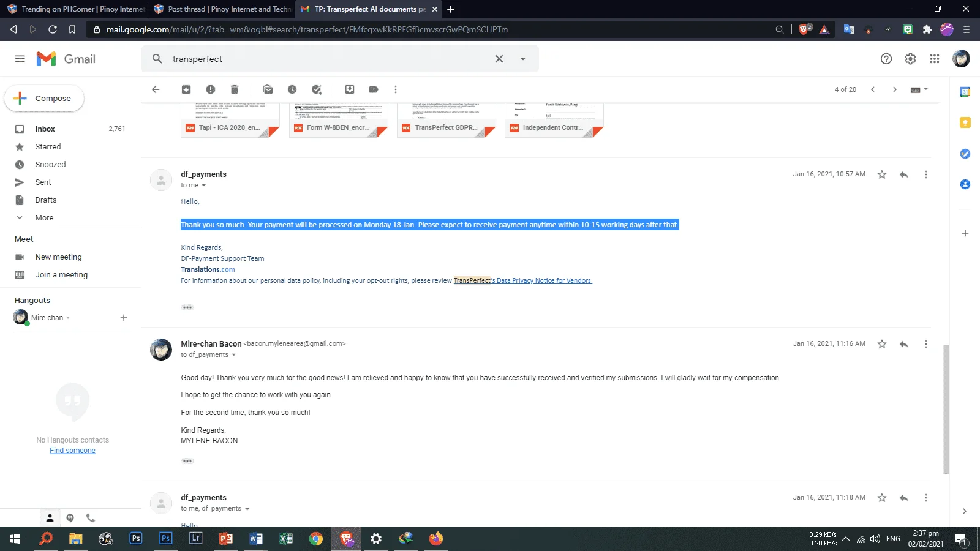
Task: Show recipient details for 'to me'
Action: click(204, 186)
